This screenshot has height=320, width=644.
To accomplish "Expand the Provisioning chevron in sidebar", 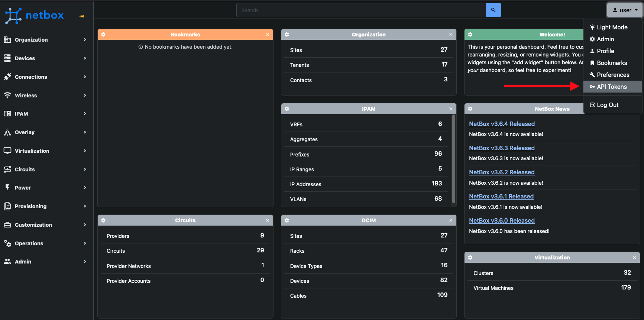I will 85,206.
